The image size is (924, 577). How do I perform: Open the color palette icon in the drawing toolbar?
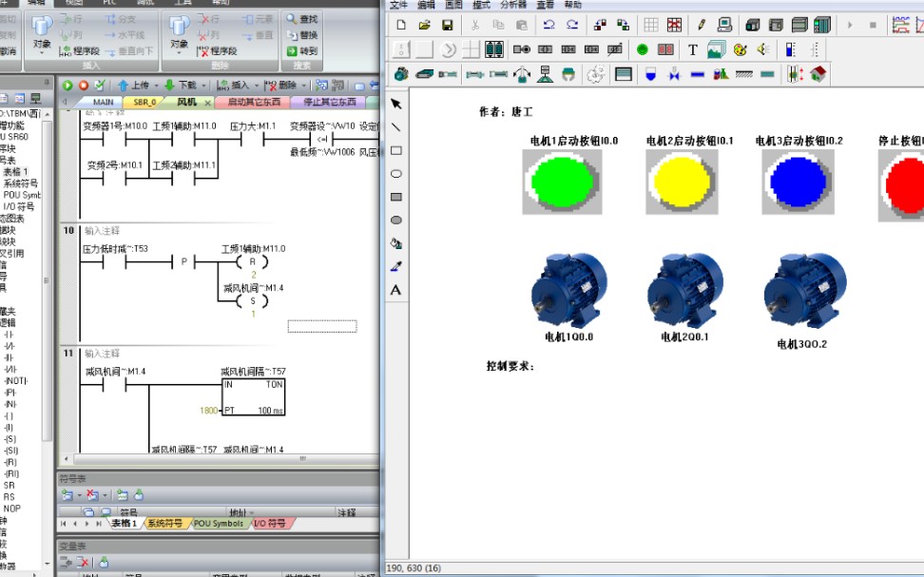tap(740, 48)
